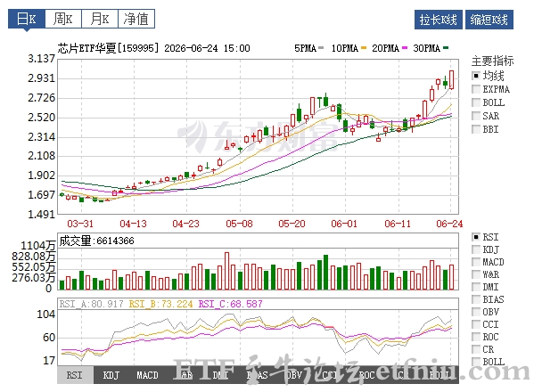Screen dimensions: 534x392
Task: Click the RSI_A:80.917 value label
Action: click(91, 304)
